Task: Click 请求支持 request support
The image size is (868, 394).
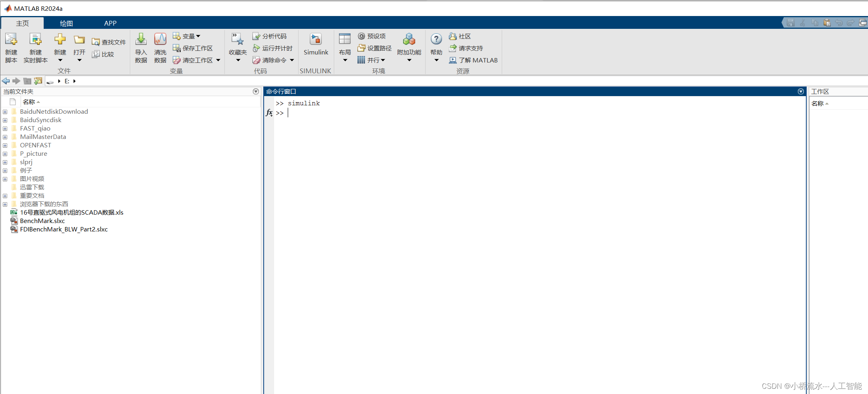Action: click(x=466, y=48)
